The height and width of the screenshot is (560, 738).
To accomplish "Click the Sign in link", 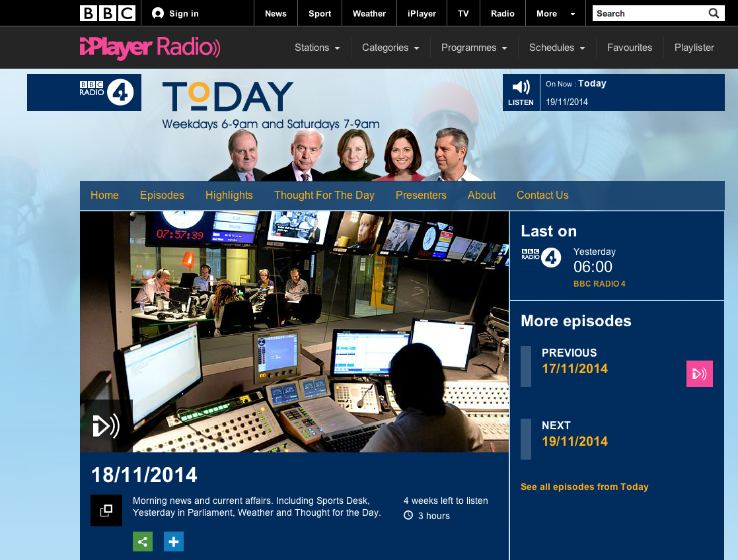I will click(184, 14).
